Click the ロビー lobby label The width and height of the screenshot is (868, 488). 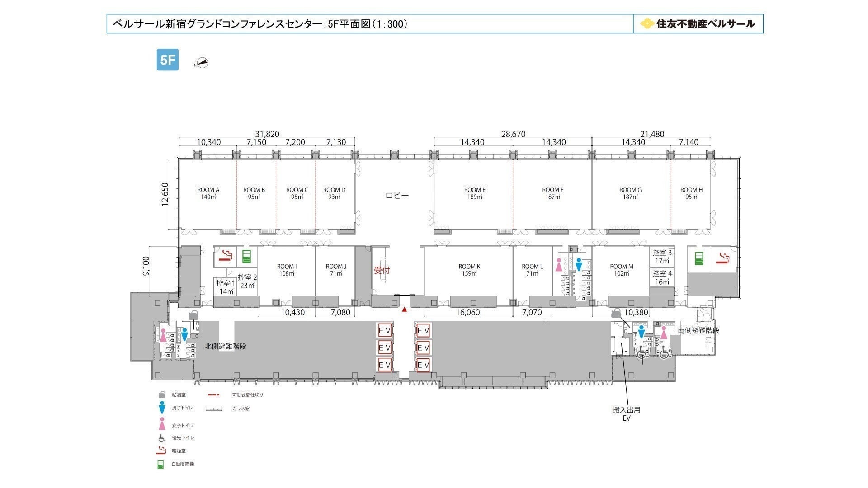pyautogui.click(x=397, y=195)
